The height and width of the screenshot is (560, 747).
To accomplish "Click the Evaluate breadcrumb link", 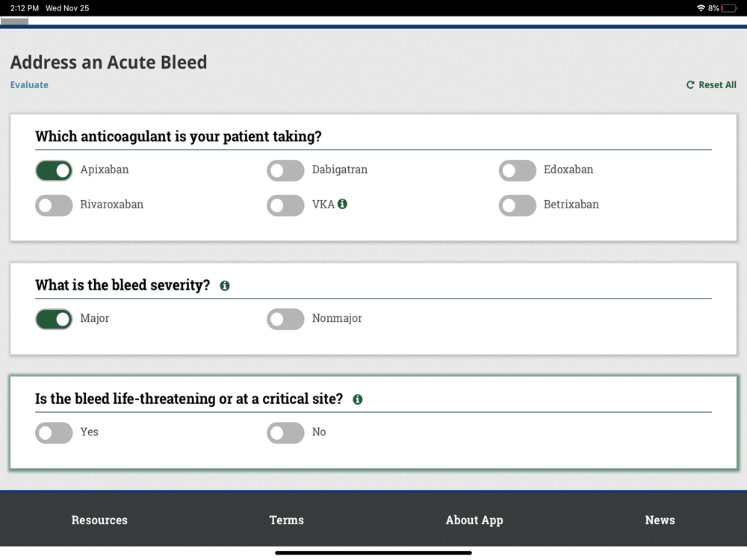I will point(29,85).
